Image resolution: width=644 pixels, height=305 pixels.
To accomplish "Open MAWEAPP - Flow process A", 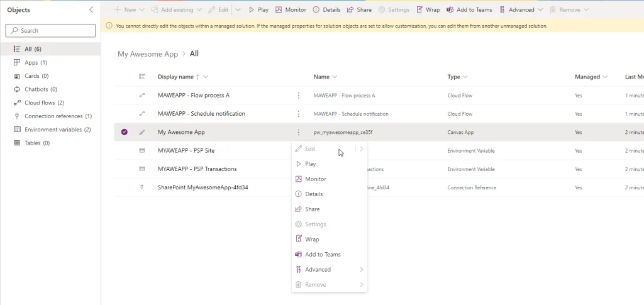I will pyautogui.click(x=194, y=95).
